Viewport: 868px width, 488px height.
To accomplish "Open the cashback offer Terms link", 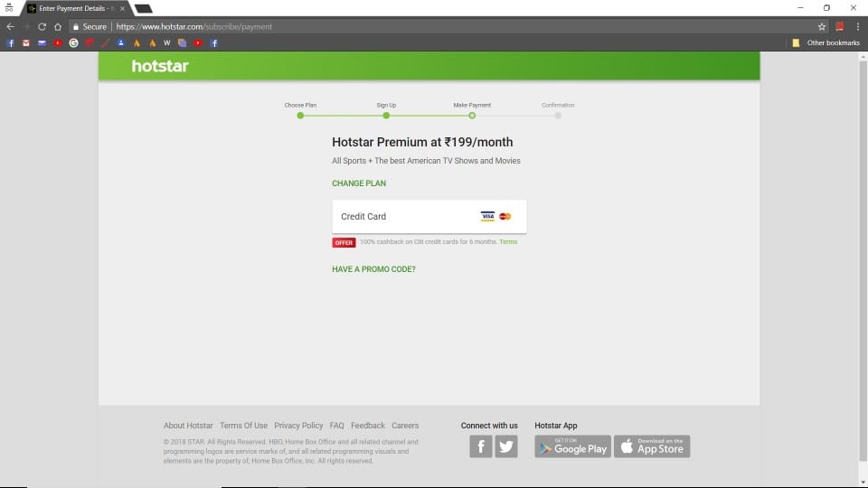I will [508, 242].
